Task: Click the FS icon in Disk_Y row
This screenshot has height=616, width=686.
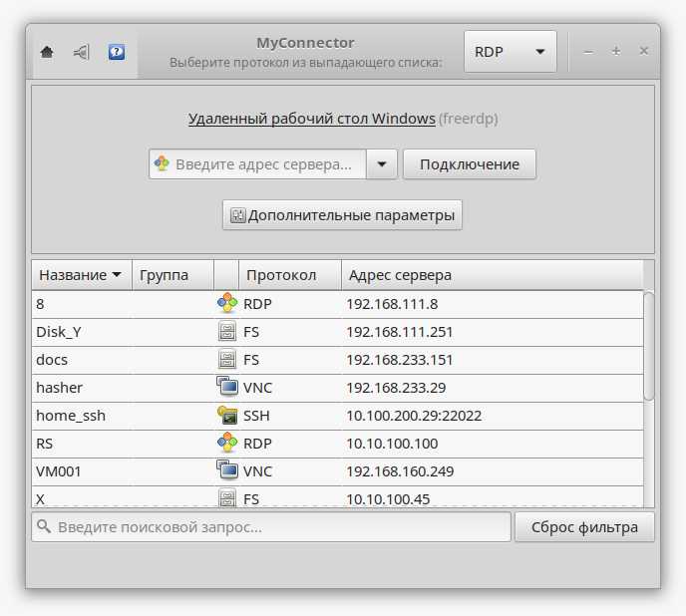Action: (x=227, y=331)
